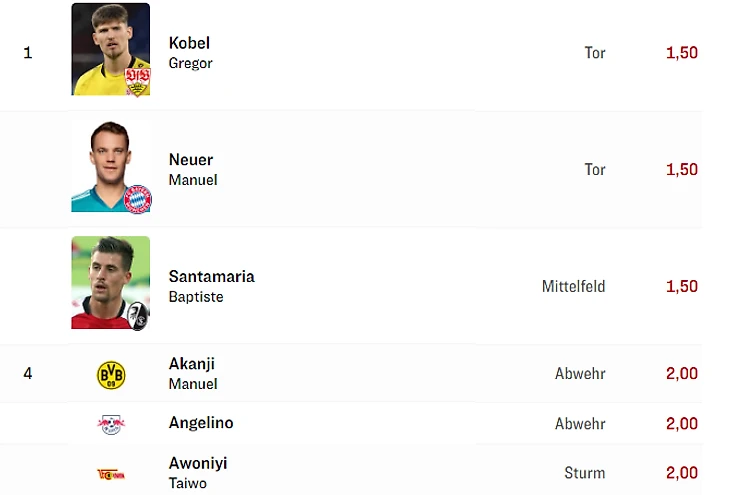Viewport: 730px width, 495px height.
Task: Click the RB Leipzig club logo
Action: (111, 424)
